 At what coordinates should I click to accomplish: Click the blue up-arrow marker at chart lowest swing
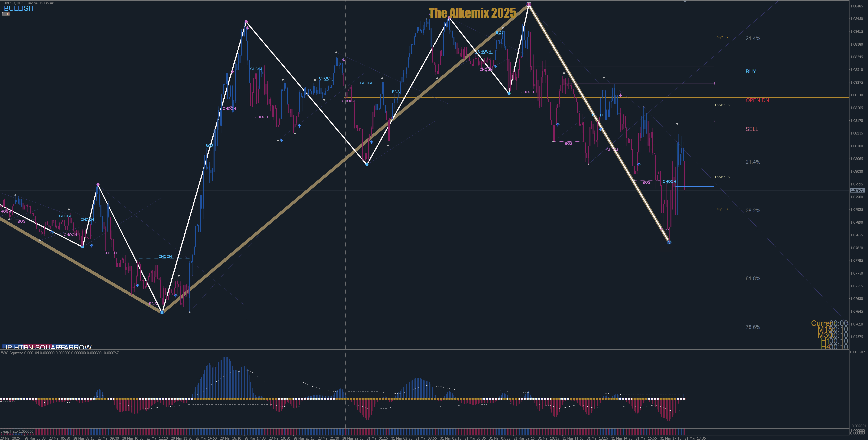pyautogui.click(x=162, y=312)
